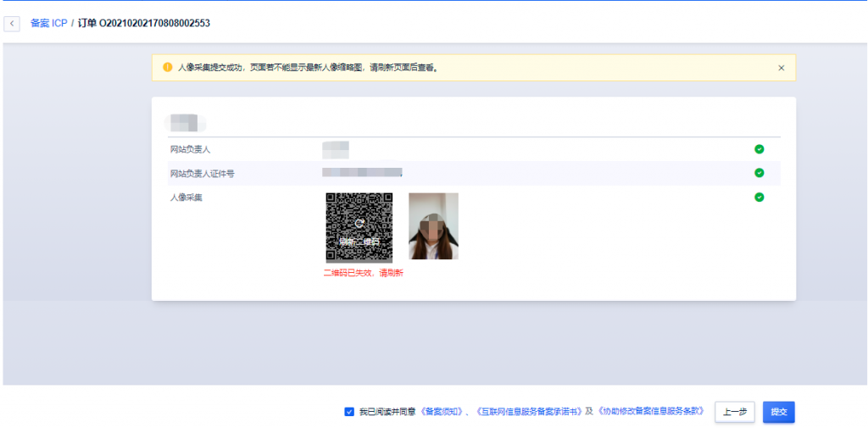
Task: Go back with the 上一步 button
Action: point(734,412)
